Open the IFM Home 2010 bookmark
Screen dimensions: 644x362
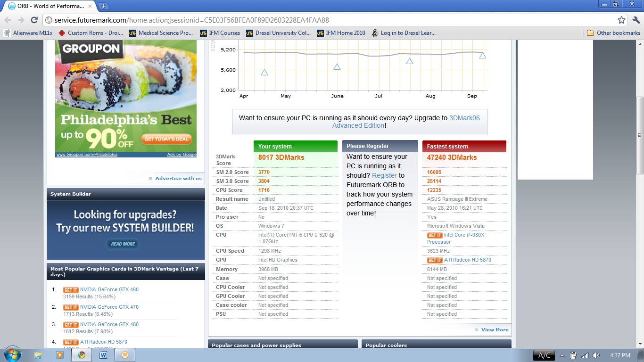tap(341, 33)
